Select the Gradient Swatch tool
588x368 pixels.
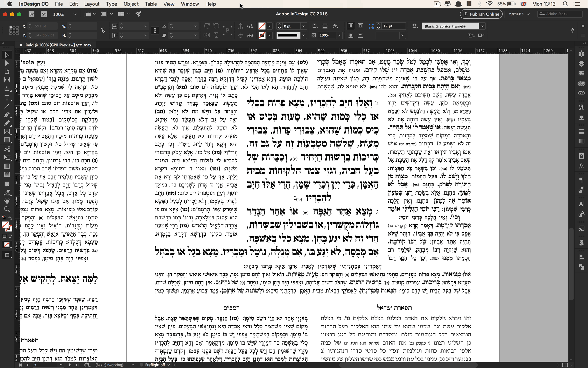tap(7, 166)
